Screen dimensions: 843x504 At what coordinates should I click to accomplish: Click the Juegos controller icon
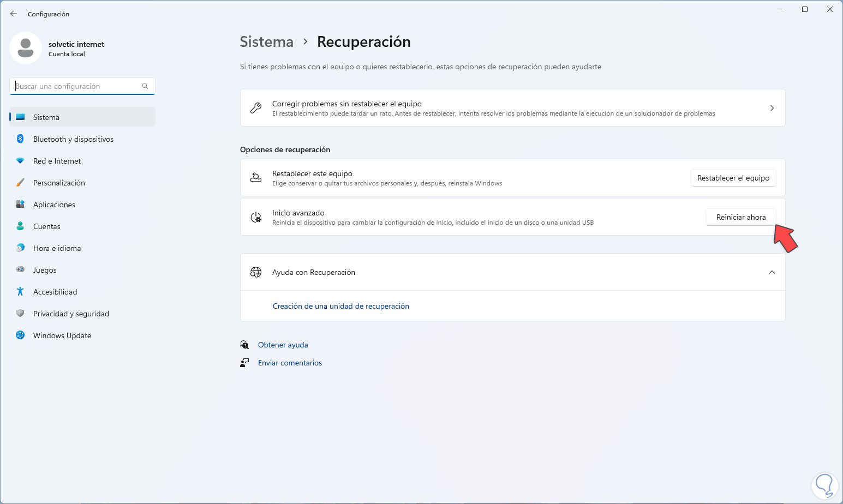pyautogui.click(x=20, y=270)
